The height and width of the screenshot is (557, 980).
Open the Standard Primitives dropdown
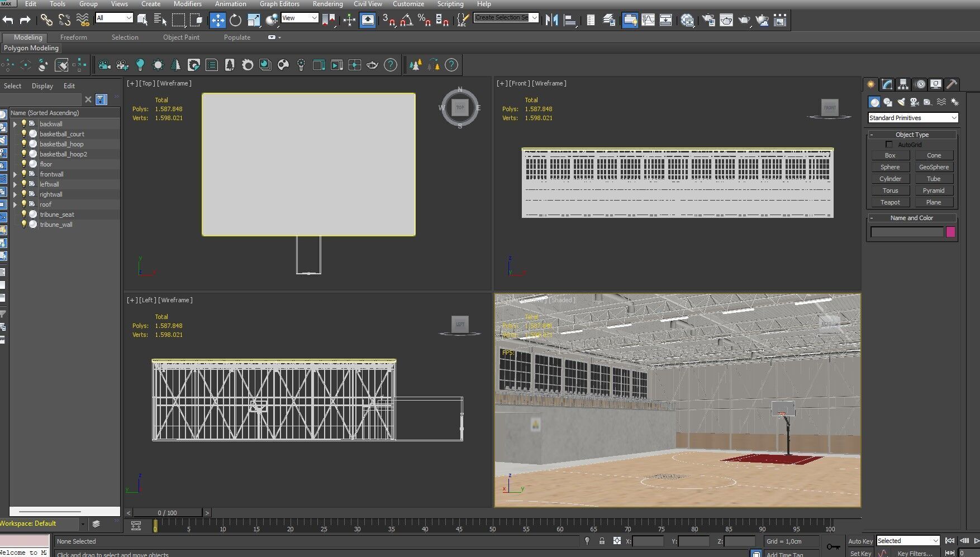coord(913,118)
